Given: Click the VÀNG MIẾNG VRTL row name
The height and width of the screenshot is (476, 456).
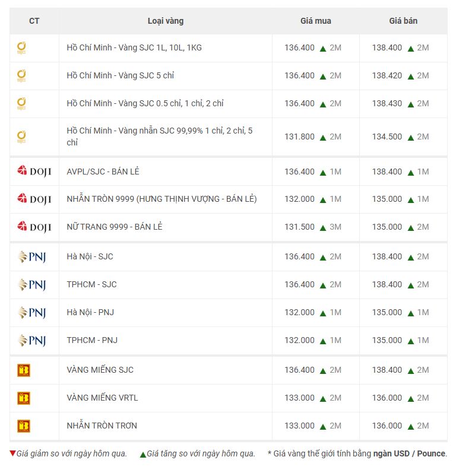Looking at the screenshot, I should [102, 398].
